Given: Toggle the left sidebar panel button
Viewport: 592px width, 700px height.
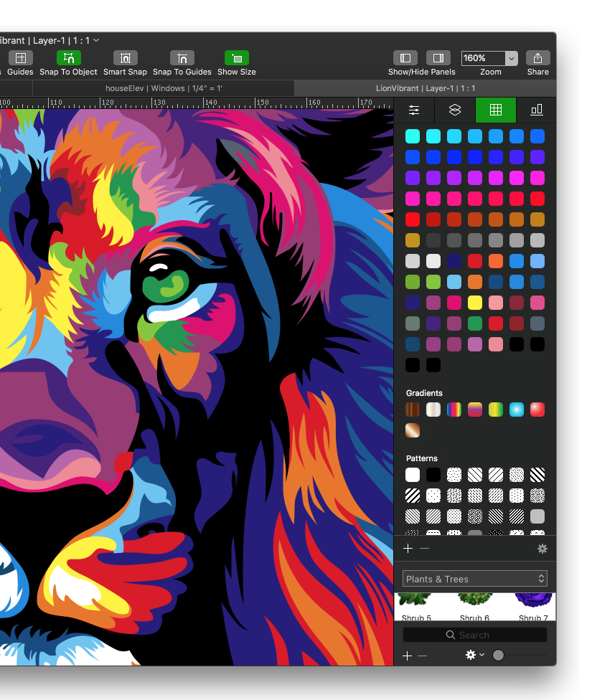Looking at the screenshot, I should (405, 58).
